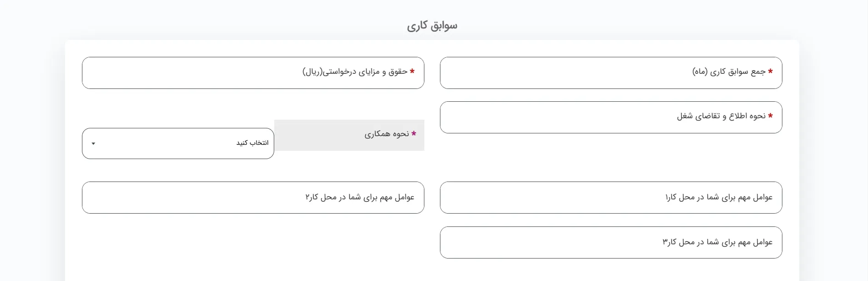Click the small caret arrow in the dropdown
868x281 pixels.
[x=93, y=143]
